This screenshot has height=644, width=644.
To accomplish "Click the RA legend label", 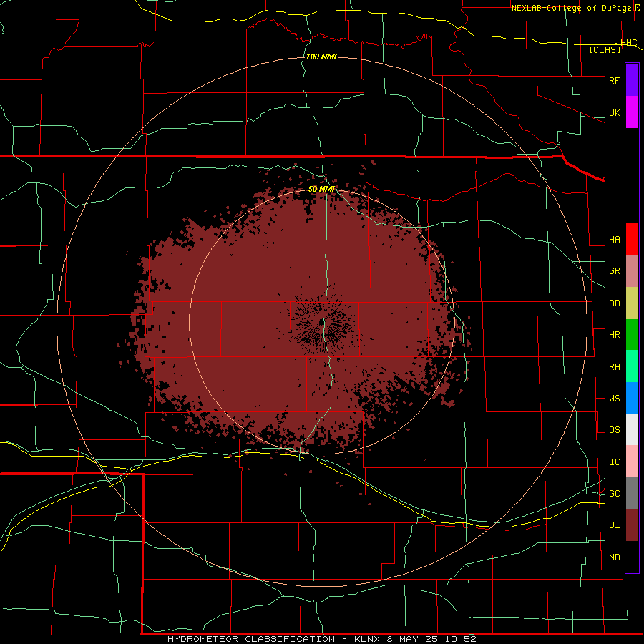I will (614, 367).
